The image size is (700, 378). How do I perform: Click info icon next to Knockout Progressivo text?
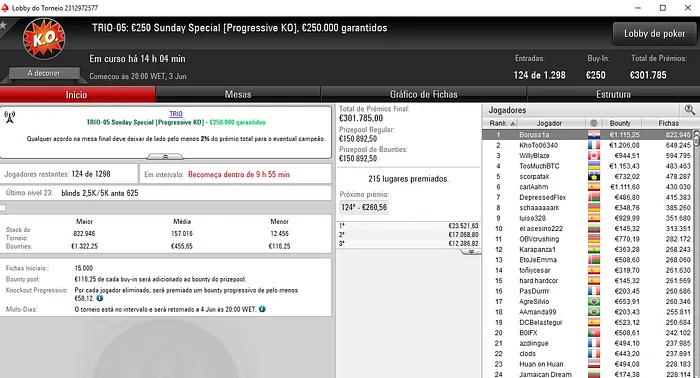pyautogui.click(x=100, y=298)
